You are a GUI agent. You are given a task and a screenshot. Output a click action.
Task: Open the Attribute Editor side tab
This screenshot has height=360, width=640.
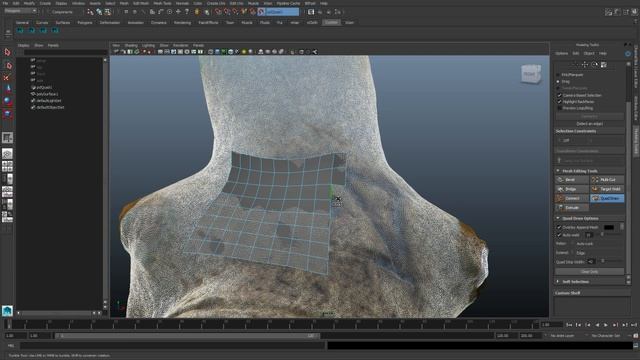(x=636, y=108)
